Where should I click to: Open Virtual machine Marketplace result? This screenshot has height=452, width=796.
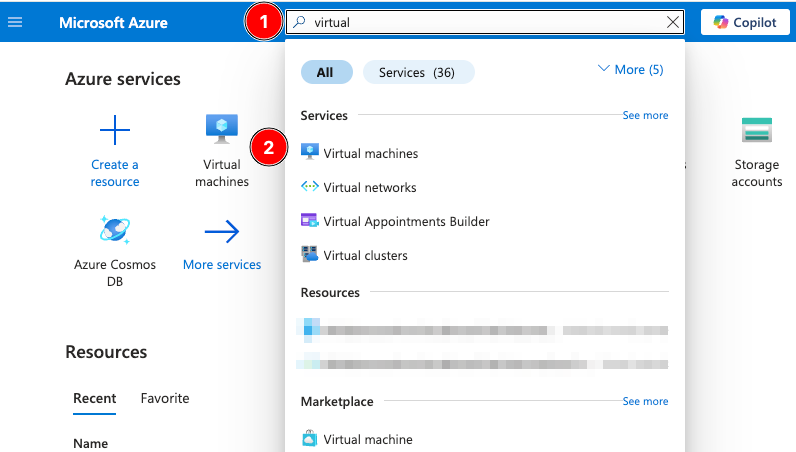tap(368, 439)
